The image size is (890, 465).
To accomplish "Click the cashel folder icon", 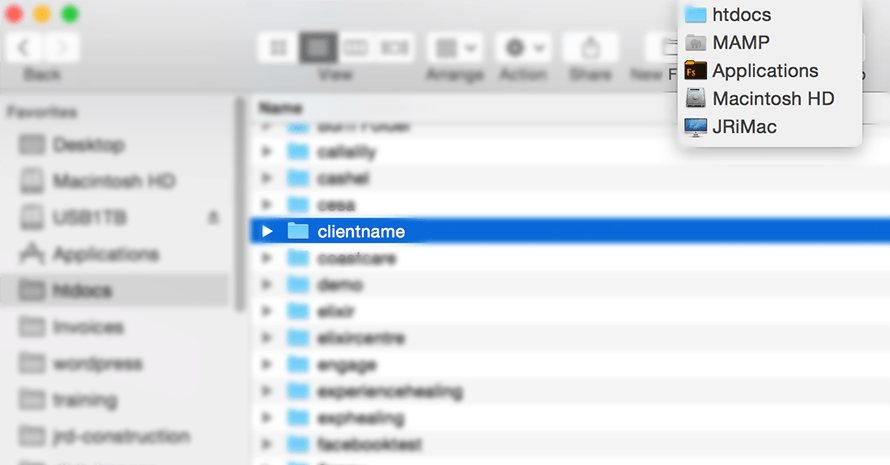I will point(298,178).
